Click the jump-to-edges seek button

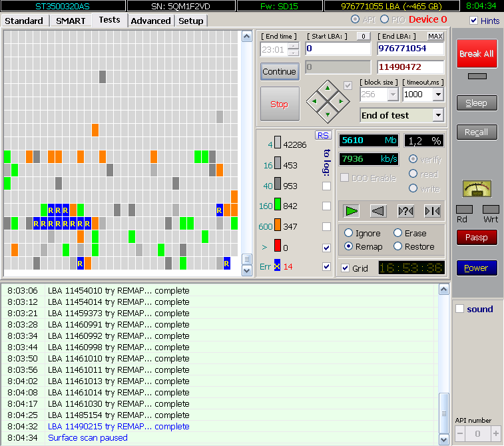pos(432,211)
